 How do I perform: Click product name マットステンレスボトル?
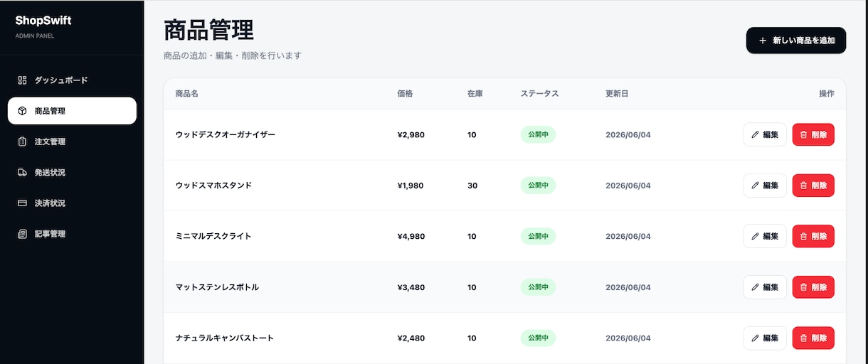217,287
